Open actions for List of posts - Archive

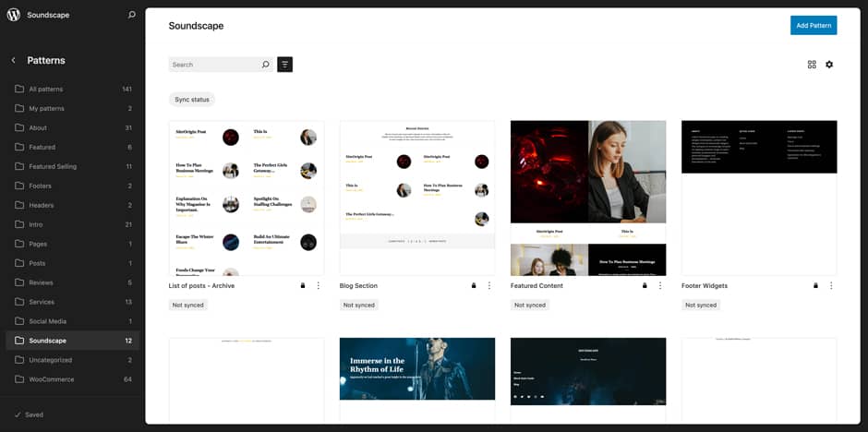coord(319,286)
